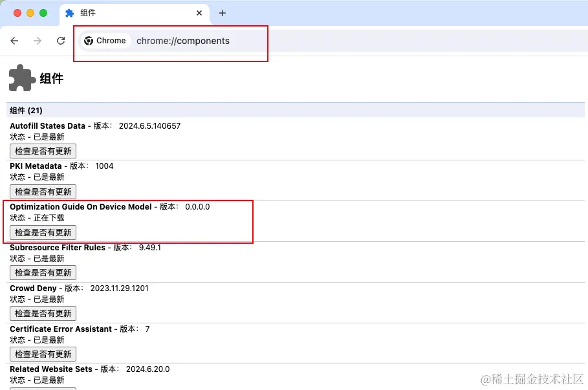Click the Crowd Deny name
Screen dimensions: 588x390
(x=33, y=288)
